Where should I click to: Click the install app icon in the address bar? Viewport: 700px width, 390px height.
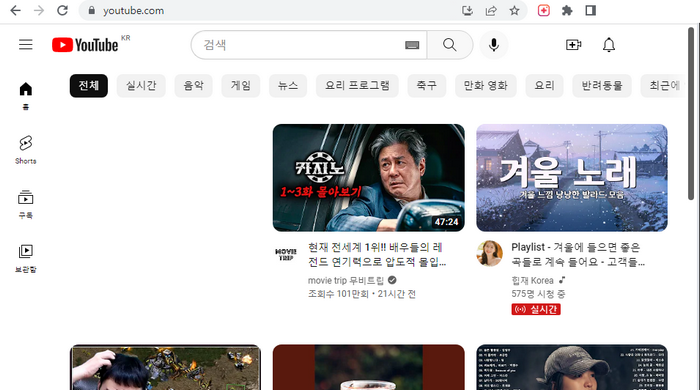coord(467,10)
